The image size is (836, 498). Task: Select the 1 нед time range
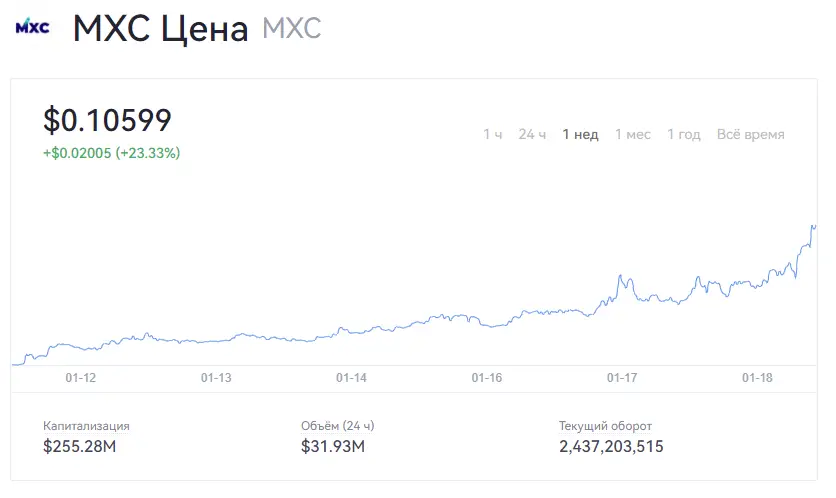point(580,134)
